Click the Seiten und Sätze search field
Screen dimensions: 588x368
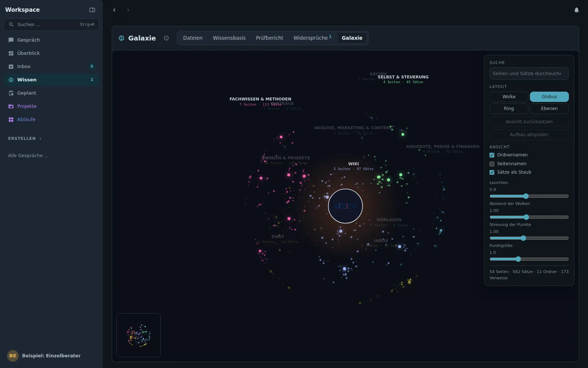pos(529,74)
